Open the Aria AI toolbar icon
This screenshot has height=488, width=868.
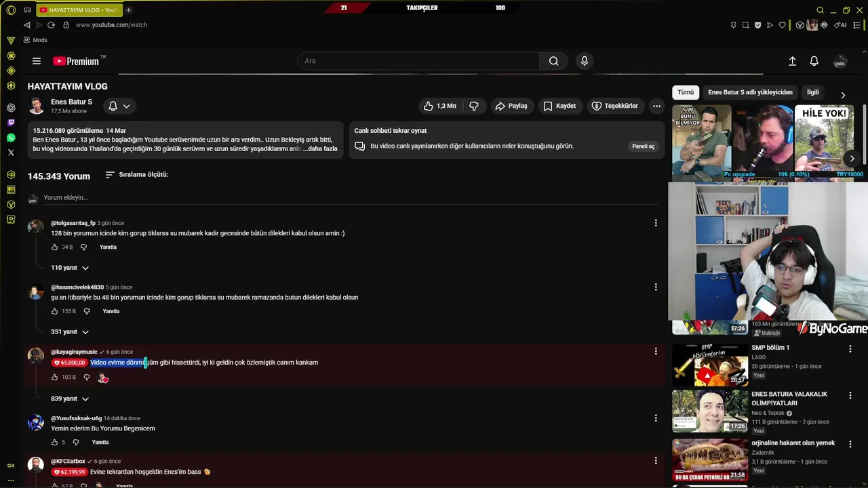click(x=840, y=25)
